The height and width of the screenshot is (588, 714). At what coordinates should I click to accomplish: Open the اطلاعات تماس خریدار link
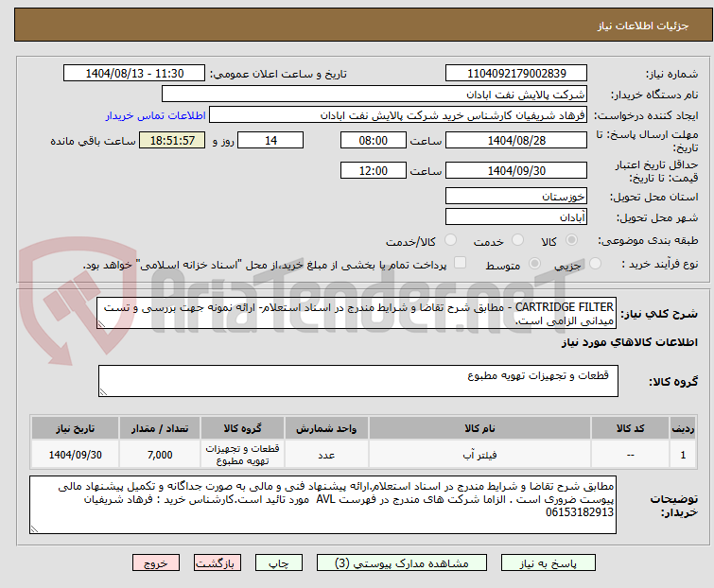(x=156, y=115)
